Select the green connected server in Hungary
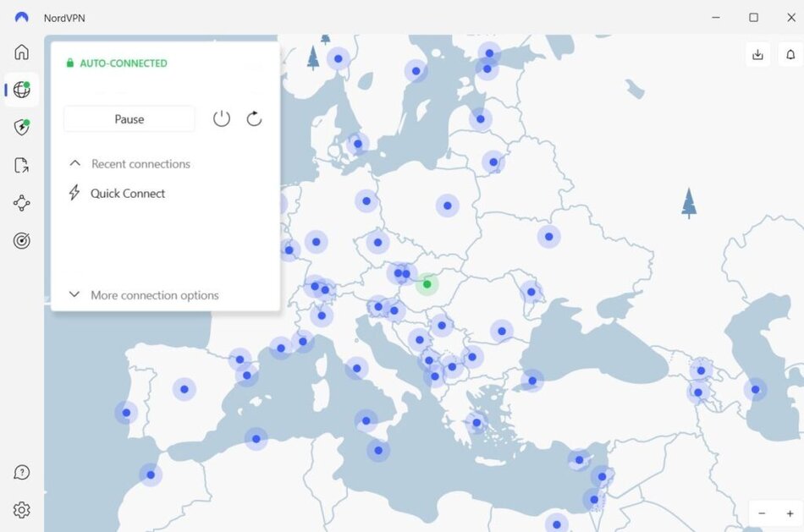This screenshot has width=804, height=532. (427, 284)
